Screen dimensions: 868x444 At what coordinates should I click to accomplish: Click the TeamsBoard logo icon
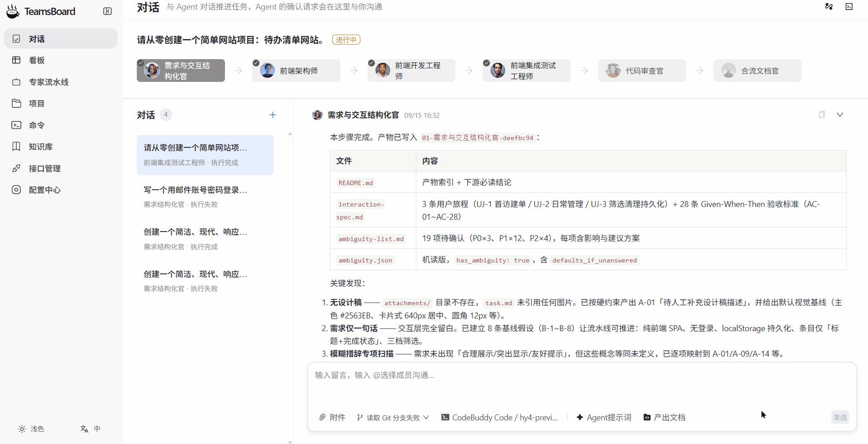coord(13,11)
